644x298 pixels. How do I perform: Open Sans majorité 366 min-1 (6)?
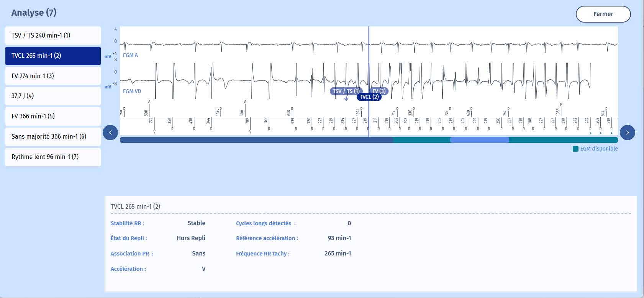tap(53, 137)
